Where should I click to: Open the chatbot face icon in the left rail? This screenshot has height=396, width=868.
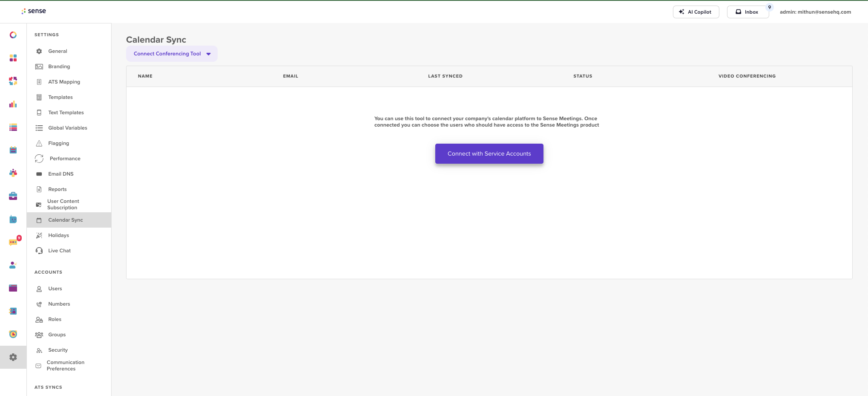13,220
